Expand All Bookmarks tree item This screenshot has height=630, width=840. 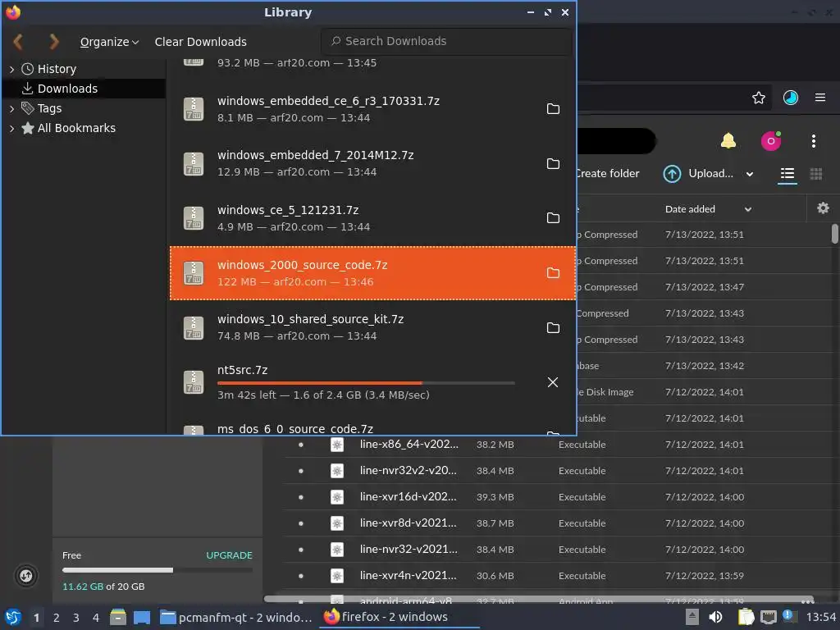tap(11, 129)
